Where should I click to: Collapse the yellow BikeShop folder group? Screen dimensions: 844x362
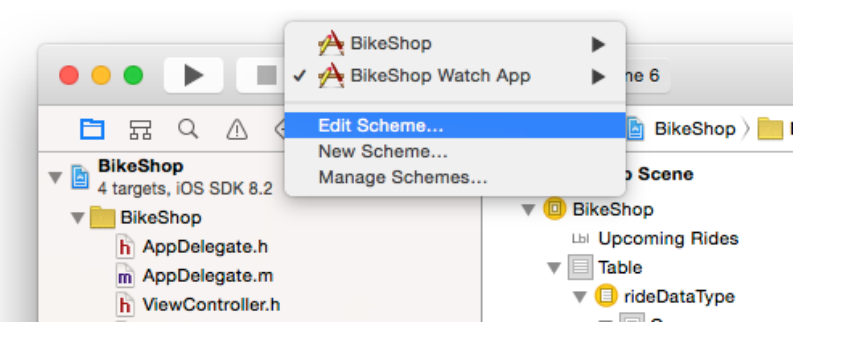click(x=78, y=218)
